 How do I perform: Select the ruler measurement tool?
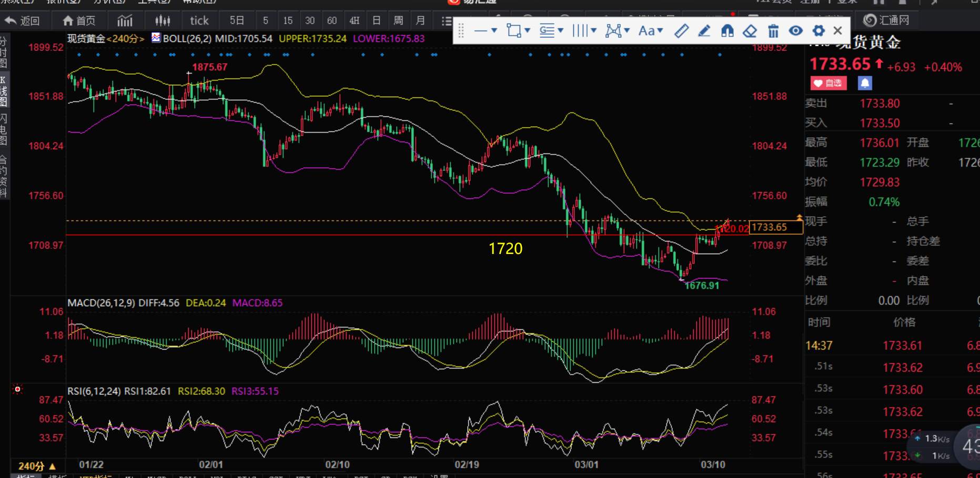(x=681, y=31)
